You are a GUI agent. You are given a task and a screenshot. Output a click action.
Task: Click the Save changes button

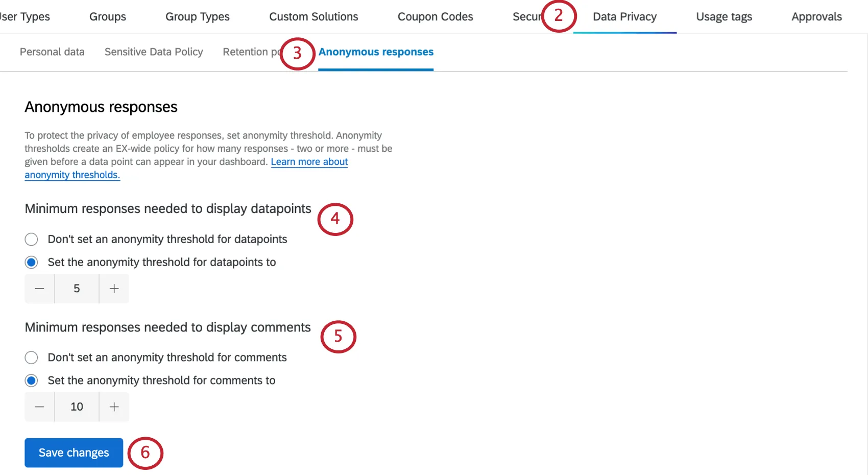point(74,453)
